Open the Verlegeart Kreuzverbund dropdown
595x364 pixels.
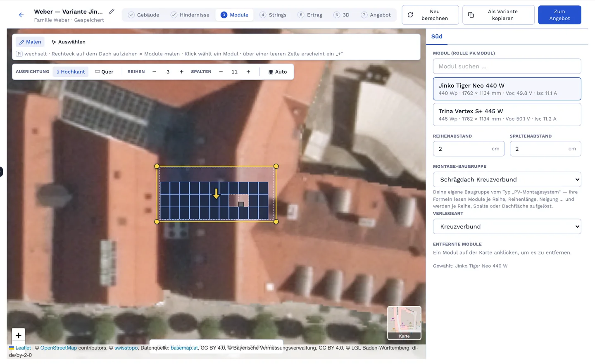[507, 226]
